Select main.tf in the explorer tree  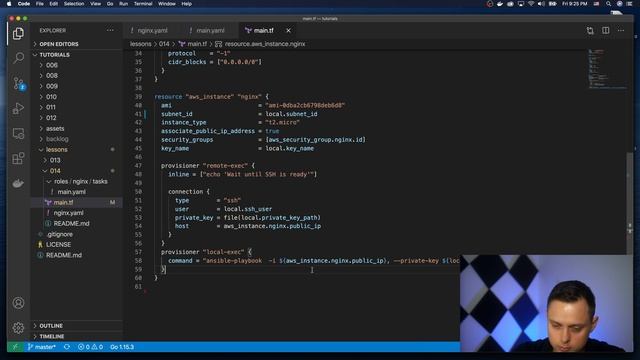pyautogui.click(x=63, y=202)
